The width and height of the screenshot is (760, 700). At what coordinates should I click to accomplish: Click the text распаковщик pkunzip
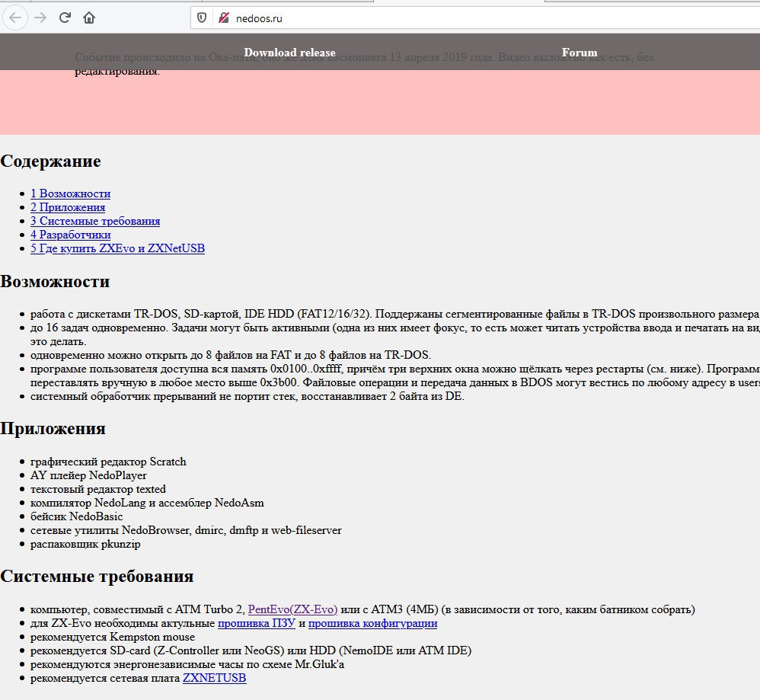[85, 544]
